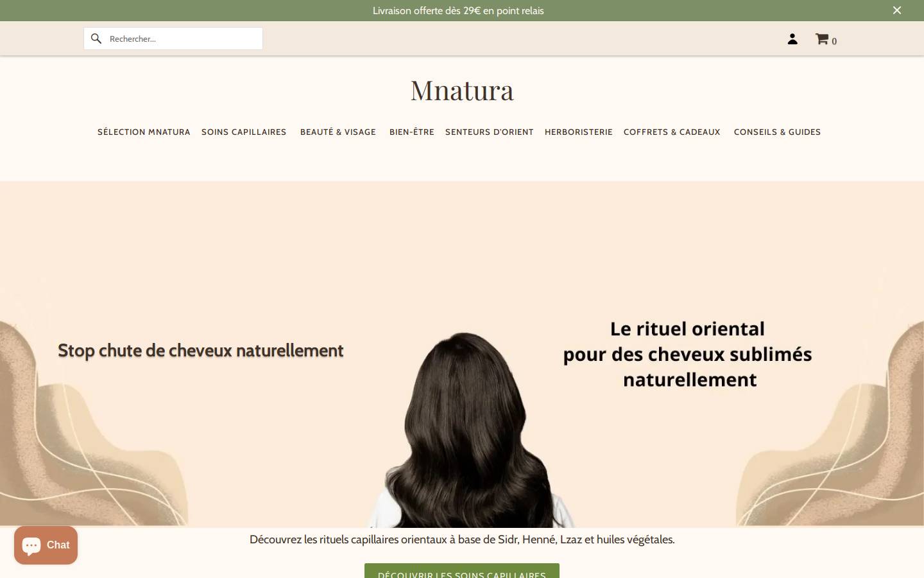
Task: Open Sélection Mnatura menu
Action: tap(144, 132)
